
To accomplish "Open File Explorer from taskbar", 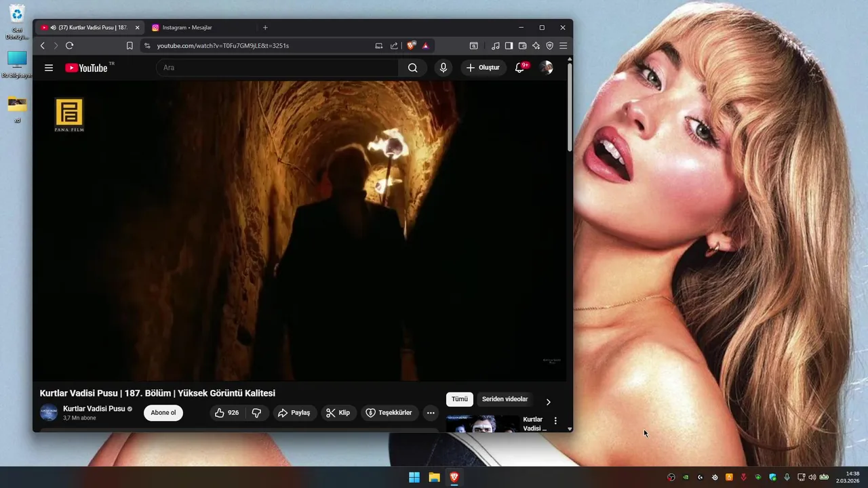I will [x=434, y=477].
